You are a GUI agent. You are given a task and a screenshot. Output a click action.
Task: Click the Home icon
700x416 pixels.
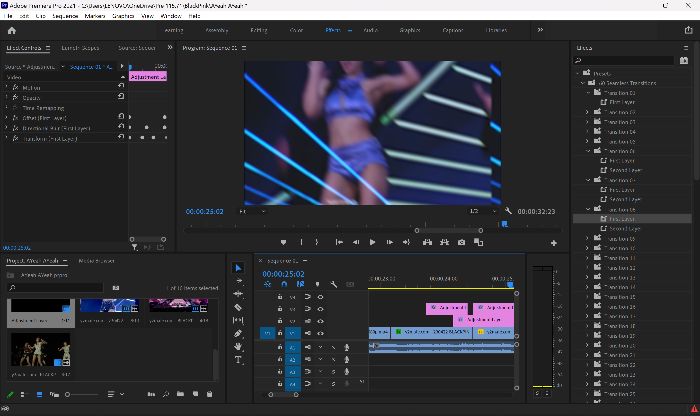(12, 30)
